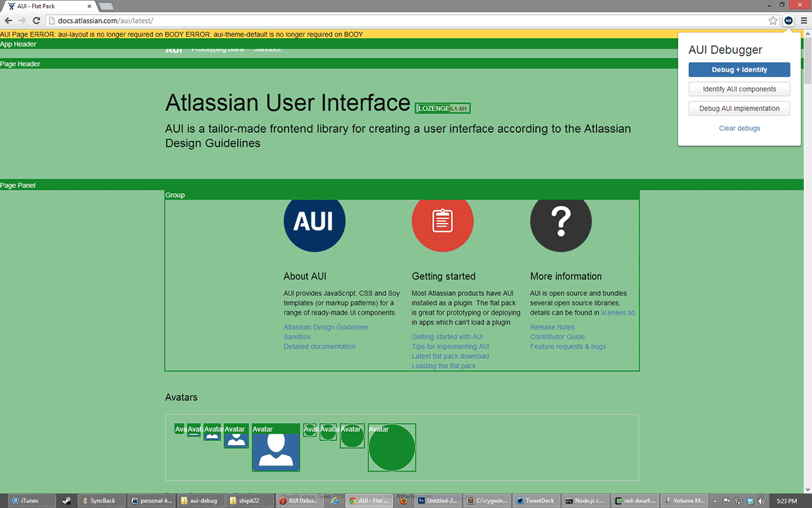Image resolution: width=812 pixels, height=508 pixels.
Task: Switch to personal-k taskbar window
Action: (x=152, y=500)
